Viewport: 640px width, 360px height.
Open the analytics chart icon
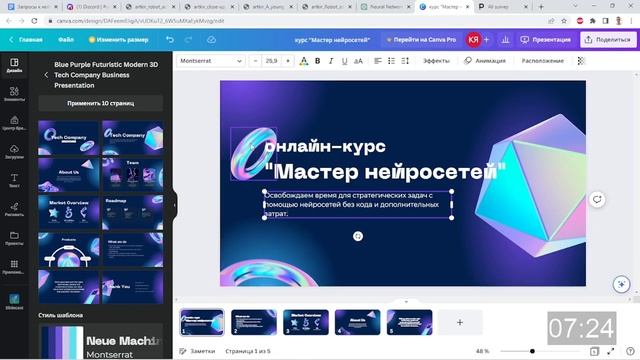tap(505, 40)
